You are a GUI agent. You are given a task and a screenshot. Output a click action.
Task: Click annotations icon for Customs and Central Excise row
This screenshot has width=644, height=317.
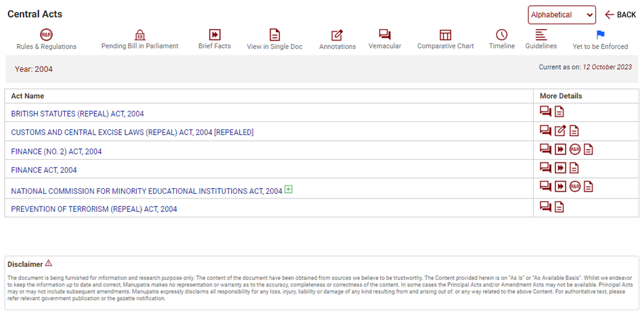[x=560, y=131]
